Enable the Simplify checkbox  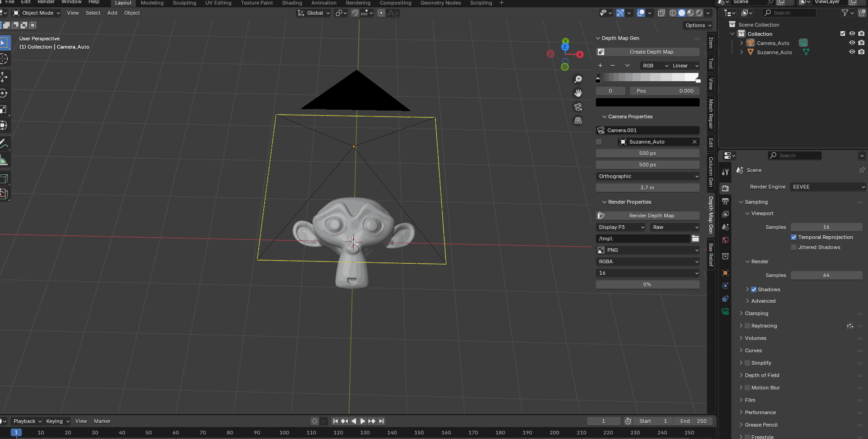click(747, 363)
